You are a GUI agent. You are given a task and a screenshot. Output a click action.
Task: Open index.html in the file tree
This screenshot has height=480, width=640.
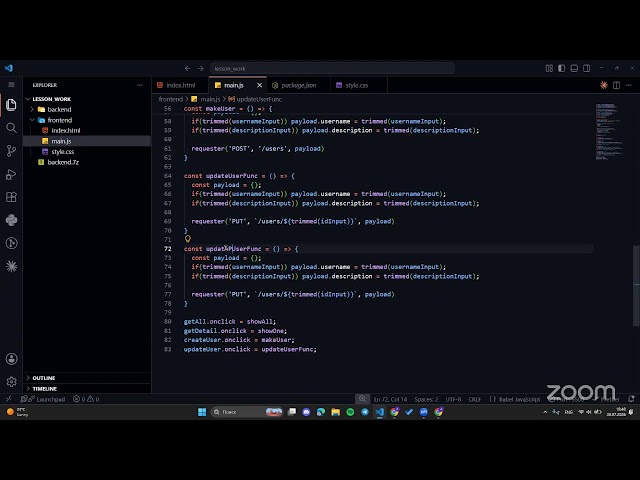click(x=66, y=130)
